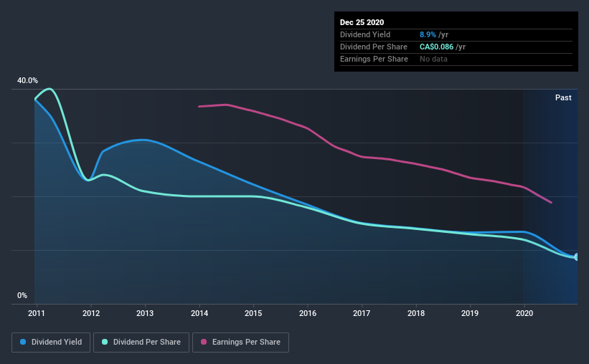Click the 'No data' earnings value
The width and height of the screenshot is (589, 364).
click(433, 59)
